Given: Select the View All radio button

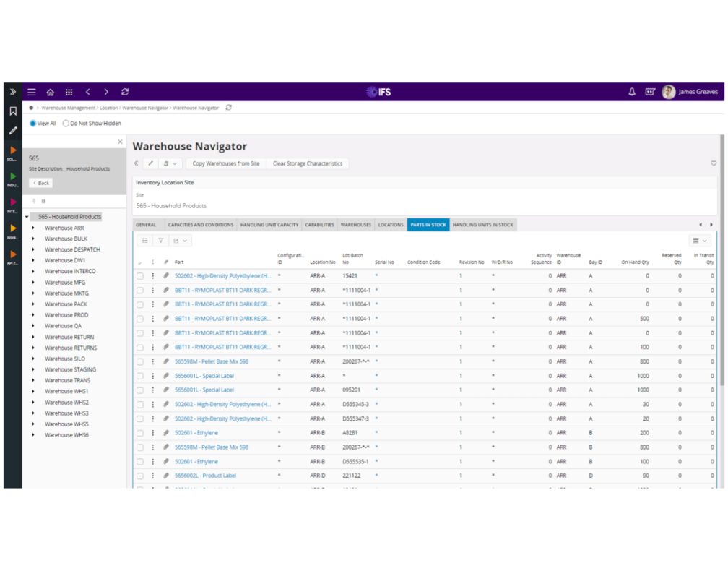Looking at the screenshot, I should [32, 123].
